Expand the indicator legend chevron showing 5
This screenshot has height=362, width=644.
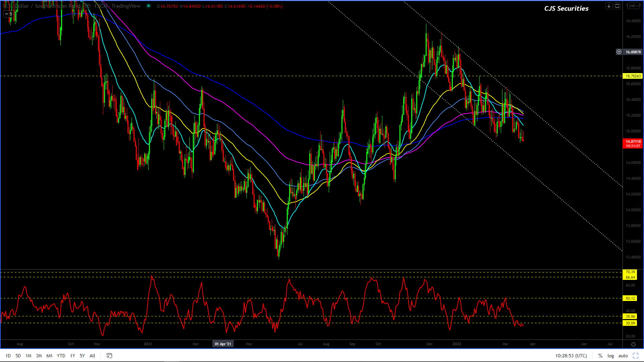9,14
